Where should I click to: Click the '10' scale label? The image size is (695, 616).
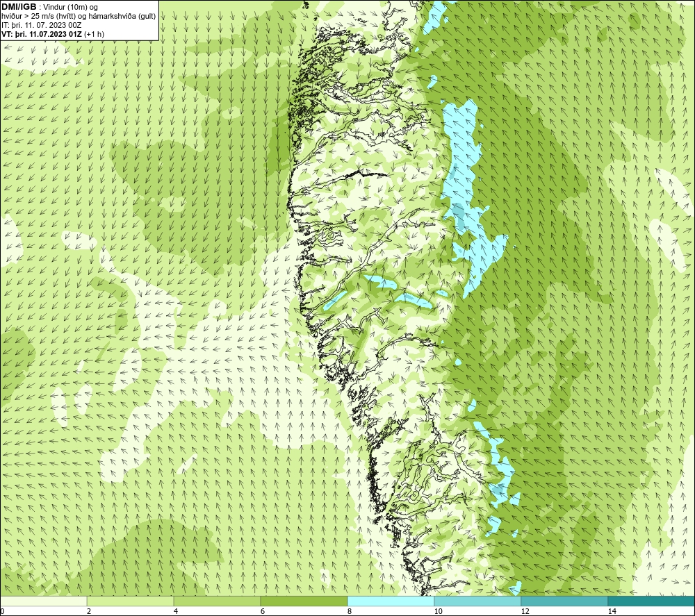438,611
